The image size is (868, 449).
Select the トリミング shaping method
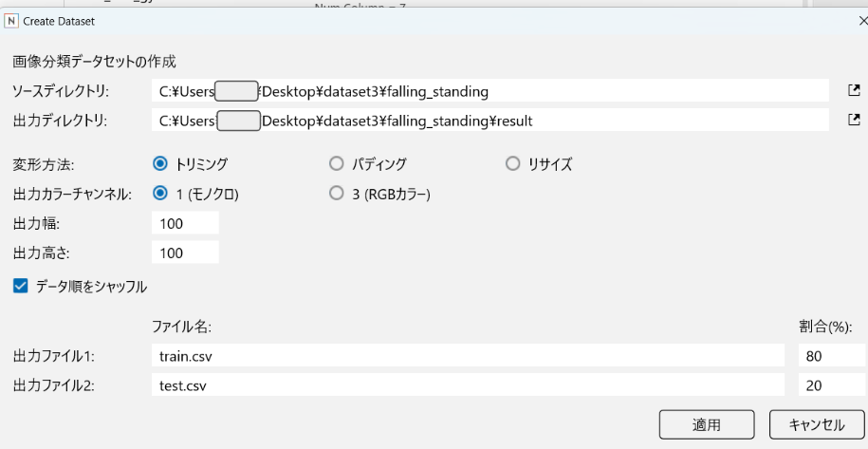click(159, 164)
